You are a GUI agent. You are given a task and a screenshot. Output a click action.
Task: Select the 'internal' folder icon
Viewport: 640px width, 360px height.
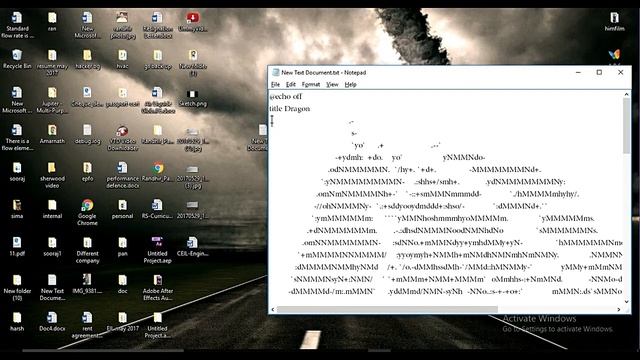52,209
